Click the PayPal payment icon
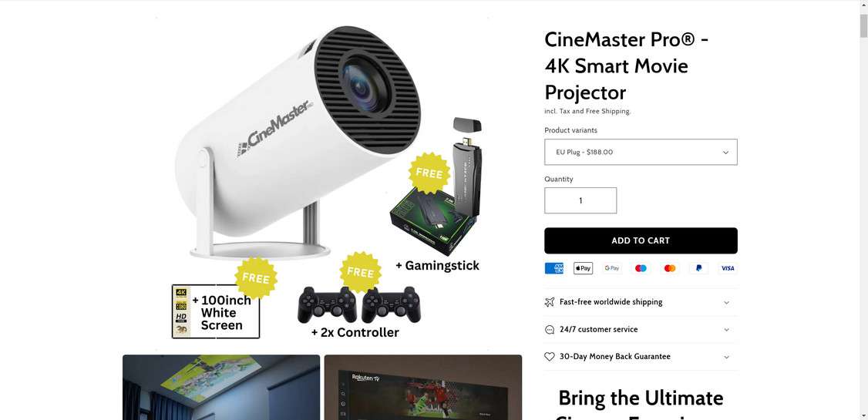The width and height of the screenshot is (868, 420). [x=698, y=268]
